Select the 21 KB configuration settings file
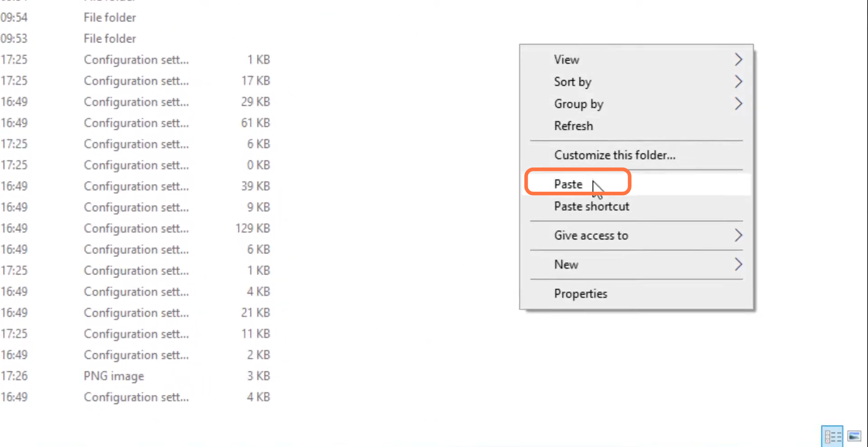This screenshot has width=868, height=447. [x=136, y=313]
